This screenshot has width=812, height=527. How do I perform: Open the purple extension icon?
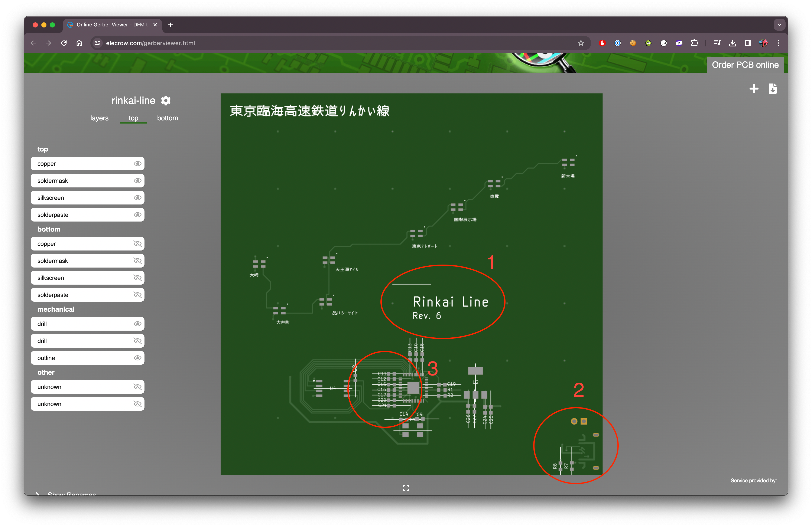tap(679, 43)
